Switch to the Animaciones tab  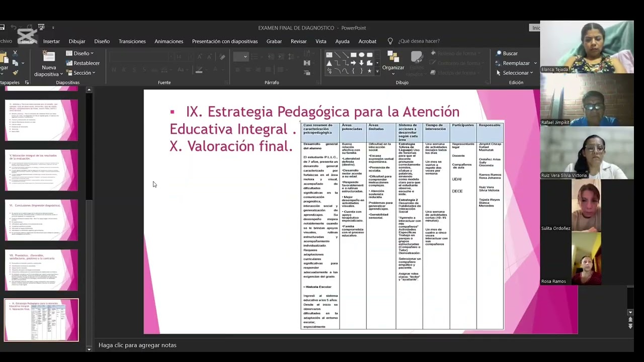point(169,41)
